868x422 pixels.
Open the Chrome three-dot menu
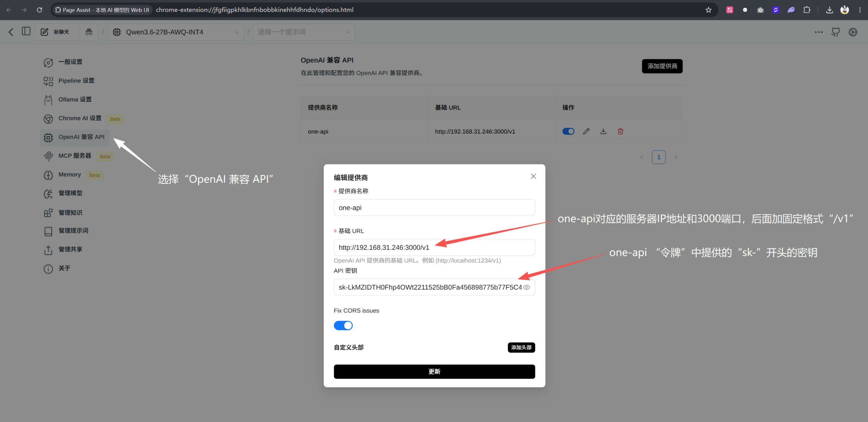coord(860,10)
